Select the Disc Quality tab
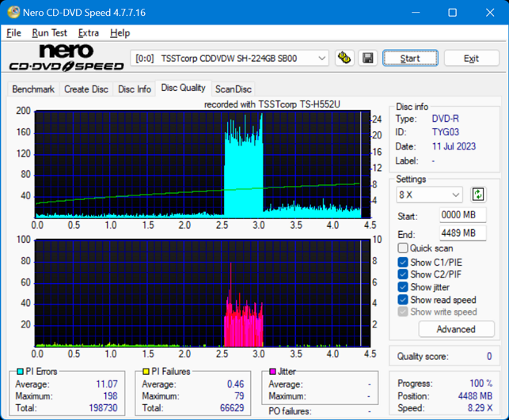The width and height of the screenshot is (509, 420). [184, 88]
